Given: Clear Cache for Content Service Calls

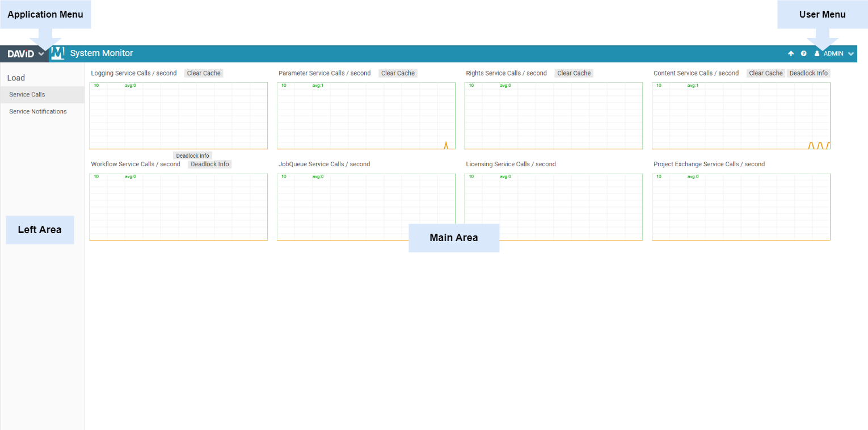Looking at the screenshot, I should point(765,73).
